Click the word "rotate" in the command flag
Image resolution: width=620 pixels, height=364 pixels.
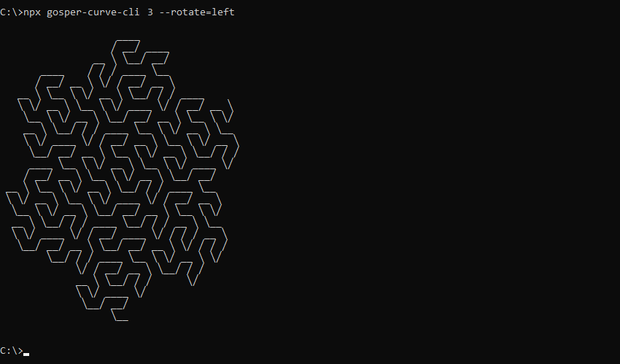[x=188, y=12]
